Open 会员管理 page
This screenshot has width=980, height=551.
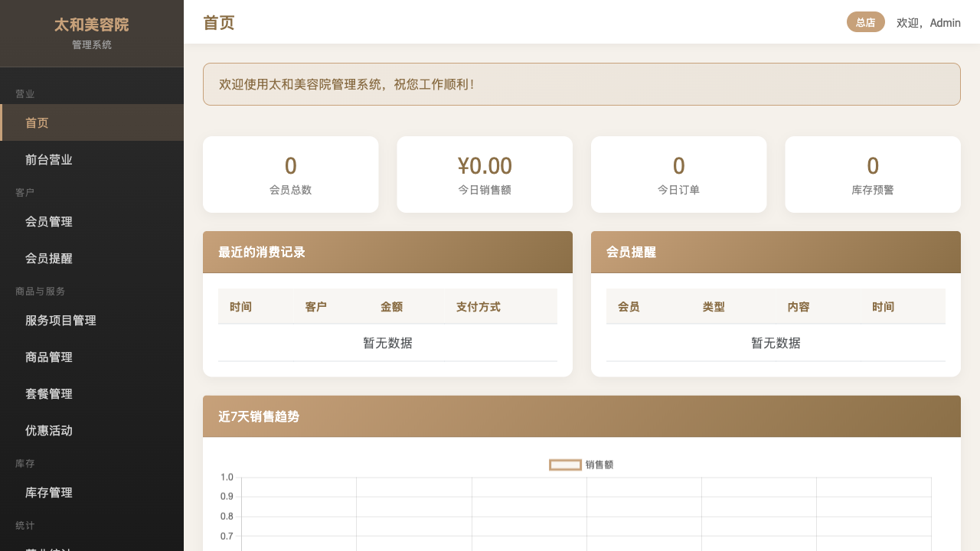coord(92,221)
